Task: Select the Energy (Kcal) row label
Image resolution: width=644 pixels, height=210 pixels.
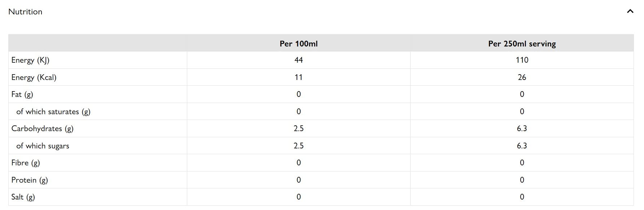Action: 34,77
